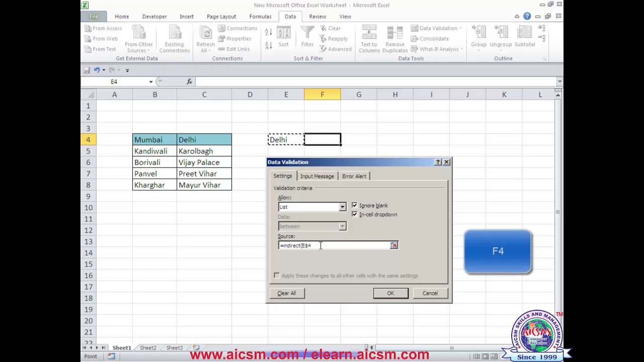Click the Filter funnel icon
644x362 pixels.
click(x=307, y=32)
